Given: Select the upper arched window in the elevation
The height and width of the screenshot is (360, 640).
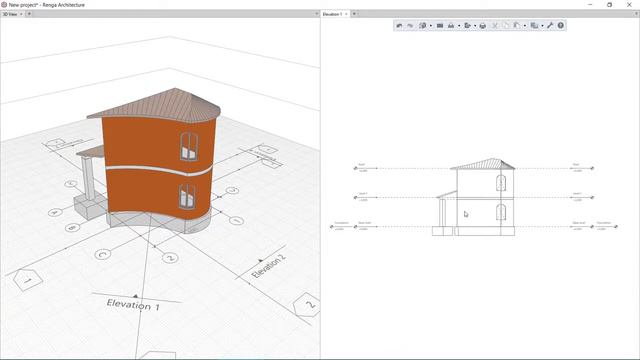Looking at the screenshot, I should tap(501, 182).
